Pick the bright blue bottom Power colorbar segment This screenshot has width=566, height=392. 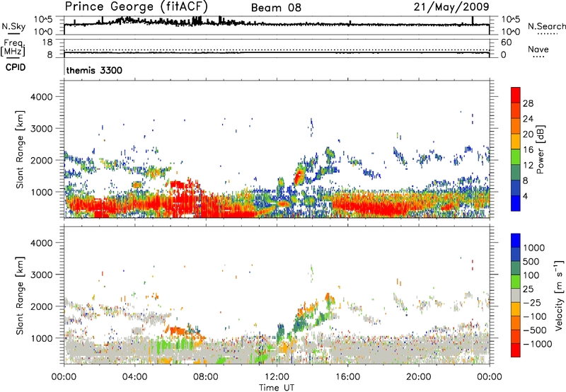coord(516,203)
